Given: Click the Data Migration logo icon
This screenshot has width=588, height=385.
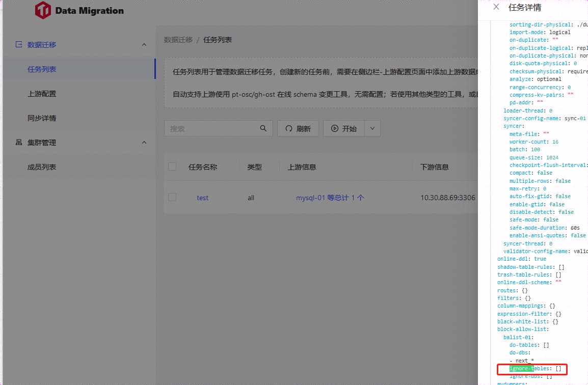Looking at the screenshot, I should pos(43,10).
